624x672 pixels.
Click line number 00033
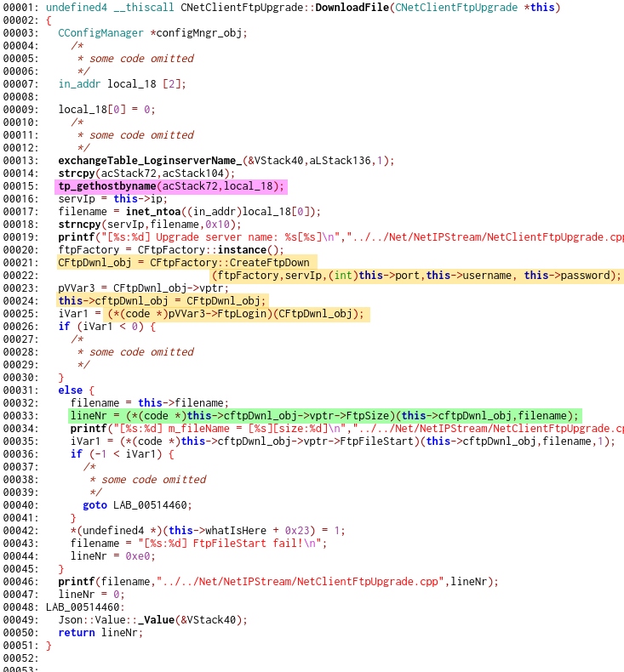click(x=20, y=416)
